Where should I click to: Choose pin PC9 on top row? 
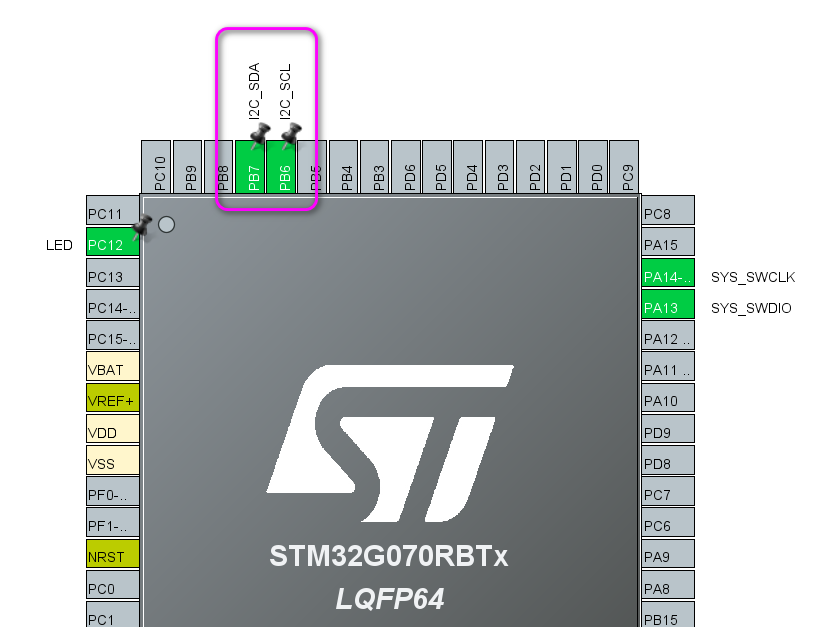click(624, 167)
